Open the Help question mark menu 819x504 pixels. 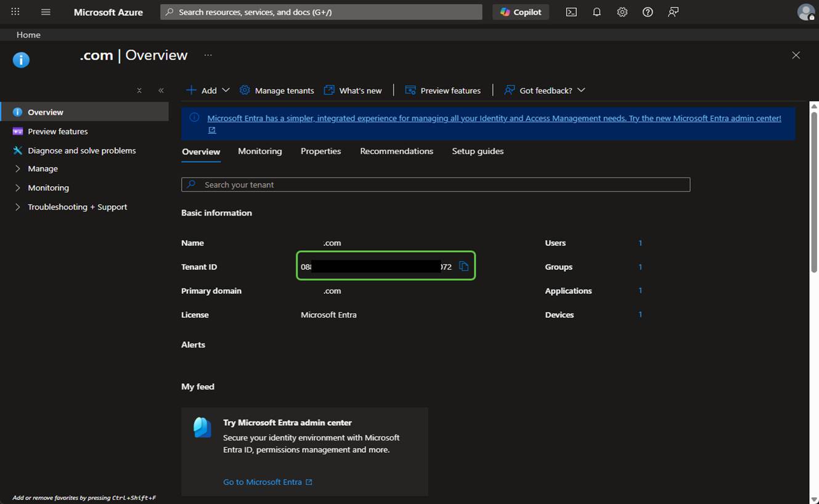[x=647, y=12]
